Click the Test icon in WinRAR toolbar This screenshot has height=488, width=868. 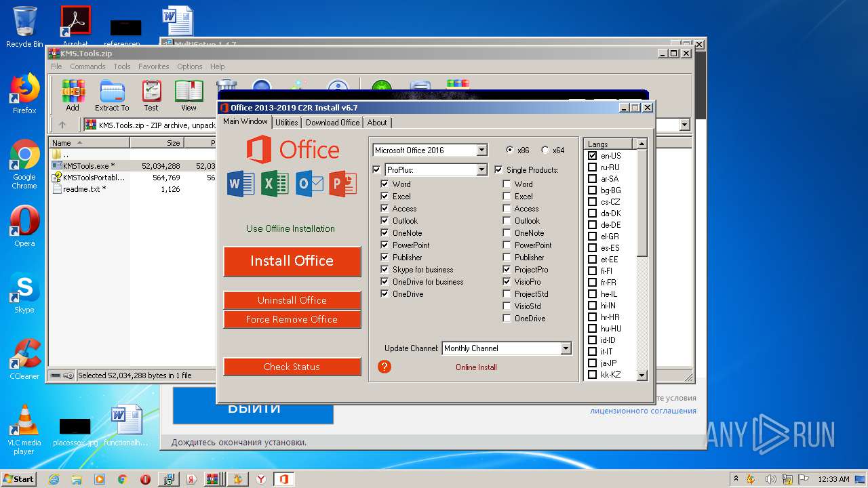[151, 96]
